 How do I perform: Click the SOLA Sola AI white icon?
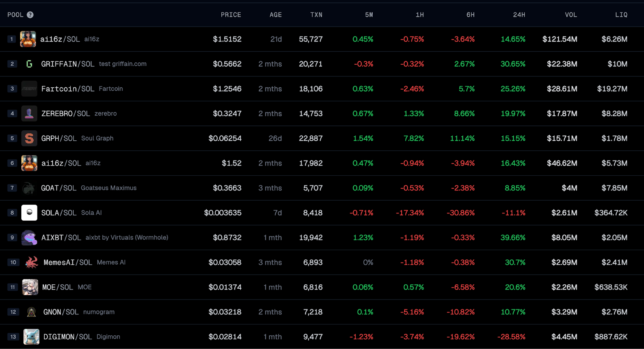29,213
